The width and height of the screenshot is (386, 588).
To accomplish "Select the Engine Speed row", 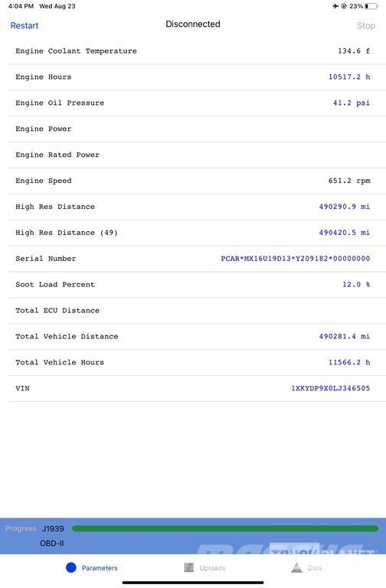I will pyautogui.click(x=197, y=181).
